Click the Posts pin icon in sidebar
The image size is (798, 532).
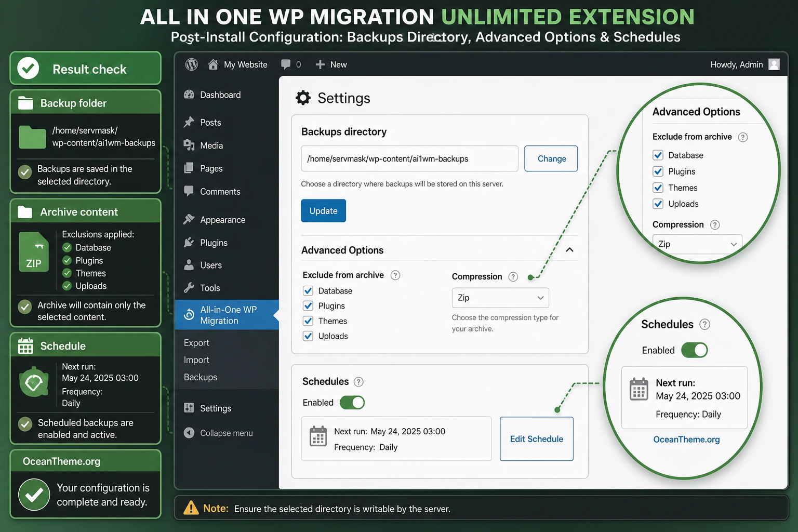(x=189, y=122)
